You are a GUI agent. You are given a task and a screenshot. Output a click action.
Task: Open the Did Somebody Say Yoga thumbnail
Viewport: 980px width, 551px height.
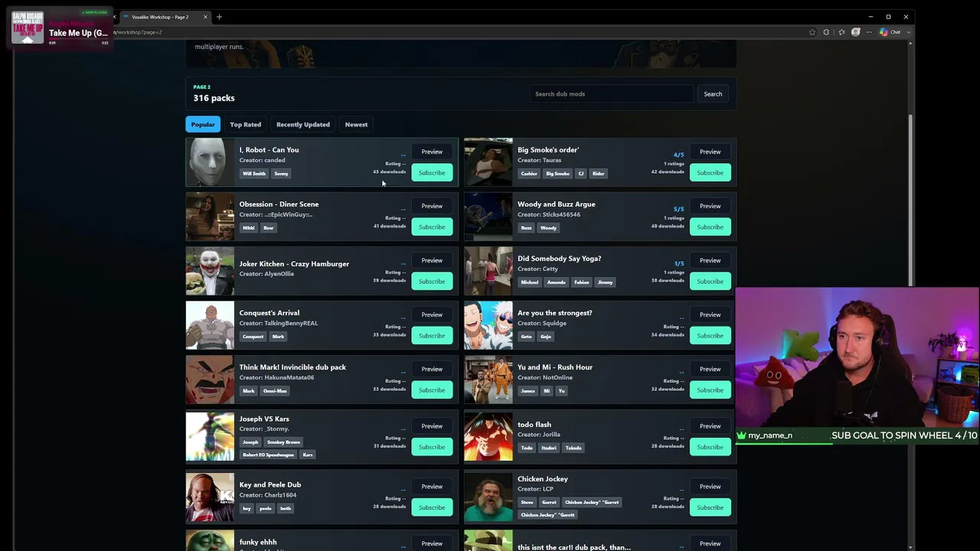click(488, 271)
